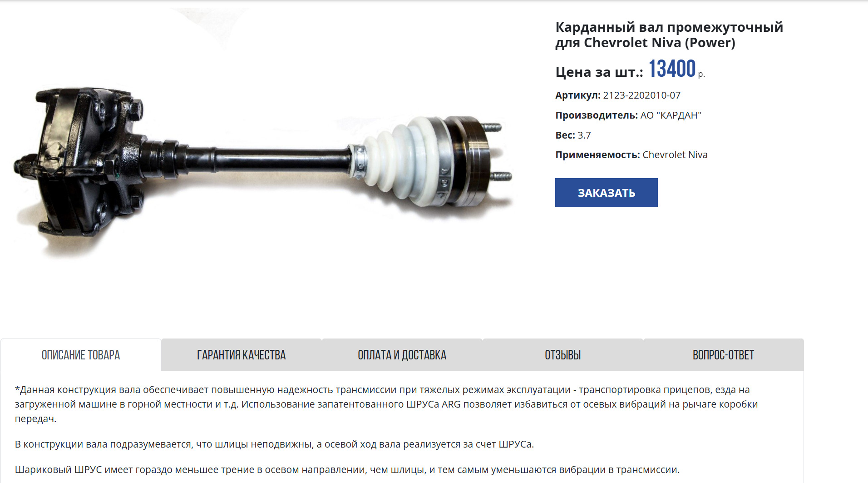Click the paragraph starting Шариковый ШРУС

(347, 469)
